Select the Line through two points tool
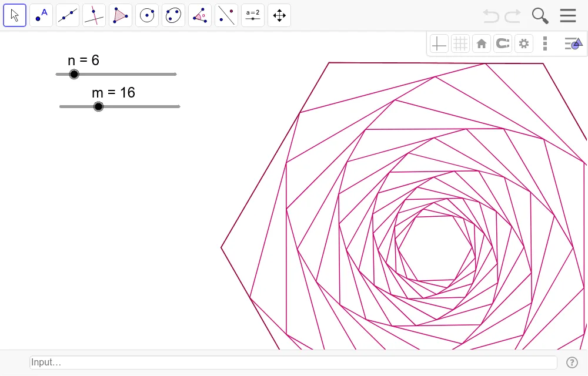 pos(68,15)
